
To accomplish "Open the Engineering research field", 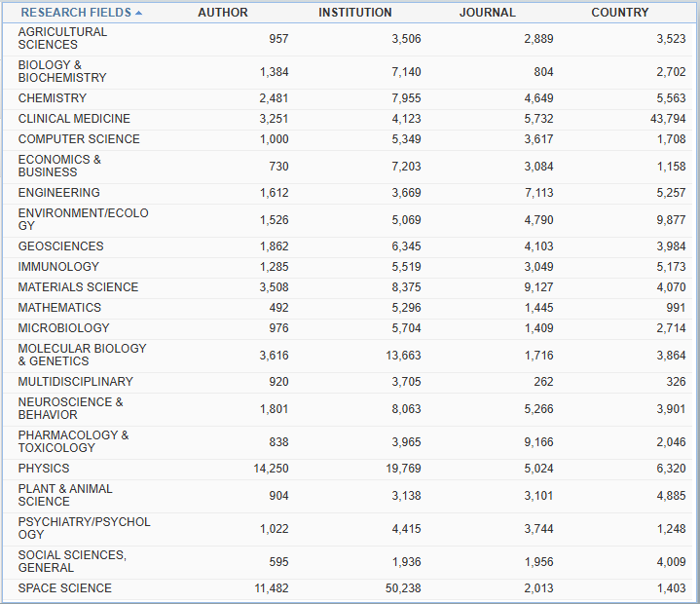I will click(59, 193).
